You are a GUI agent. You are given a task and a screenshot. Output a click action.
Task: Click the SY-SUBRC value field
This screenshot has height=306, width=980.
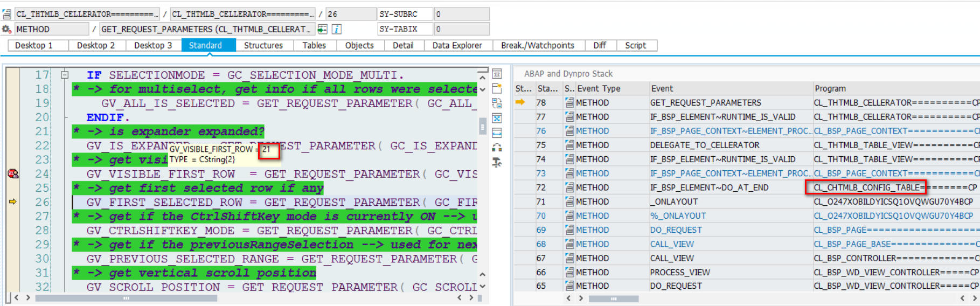pos(462,14)
